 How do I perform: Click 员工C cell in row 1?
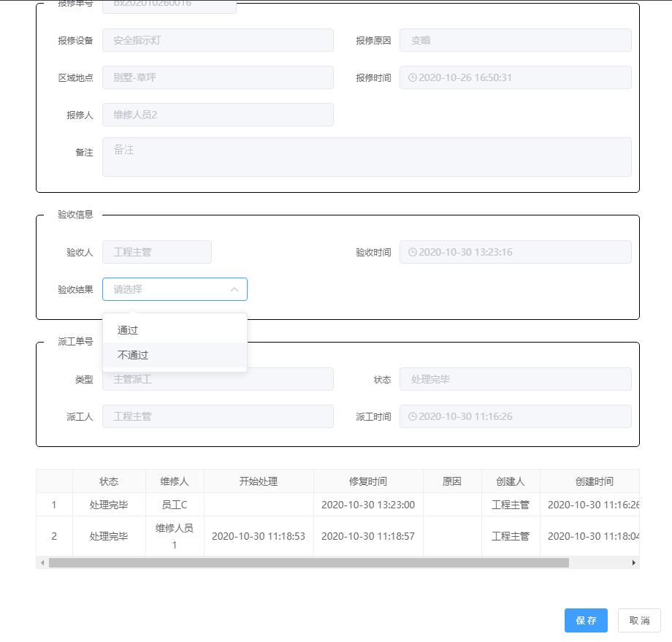click(x=175, y=505)
